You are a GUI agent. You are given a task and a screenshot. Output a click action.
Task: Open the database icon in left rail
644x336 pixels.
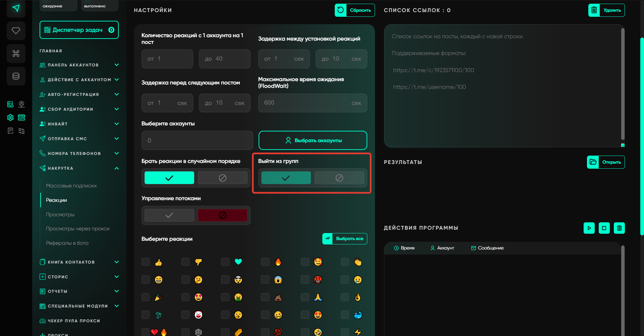16,76
